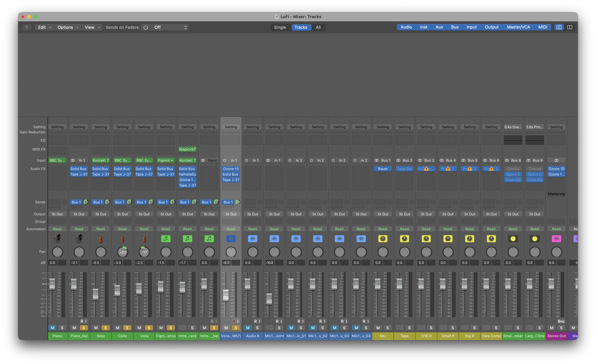Solo the Rev aux channel
This screenshot has height=364, width=596.
tap(387, 328)
